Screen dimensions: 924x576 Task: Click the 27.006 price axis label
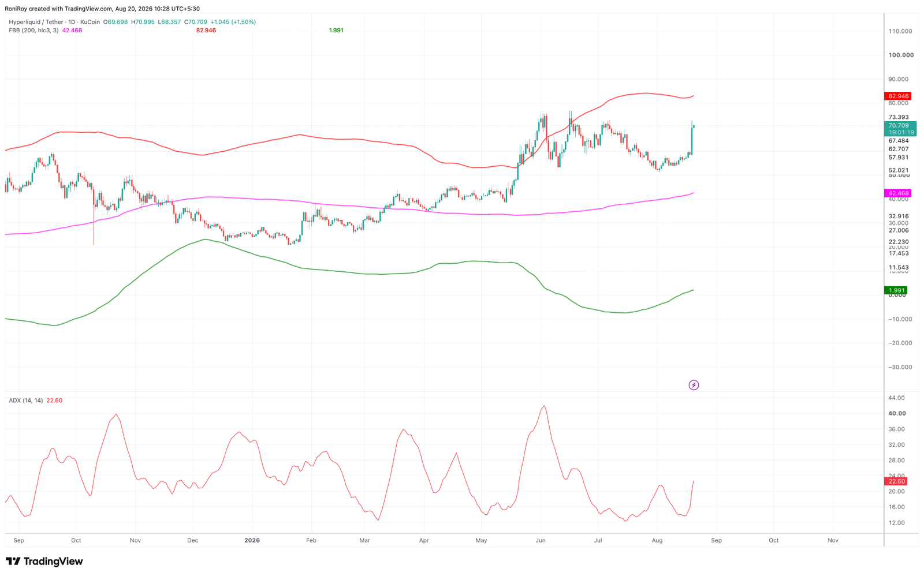[x=899, y=230]
